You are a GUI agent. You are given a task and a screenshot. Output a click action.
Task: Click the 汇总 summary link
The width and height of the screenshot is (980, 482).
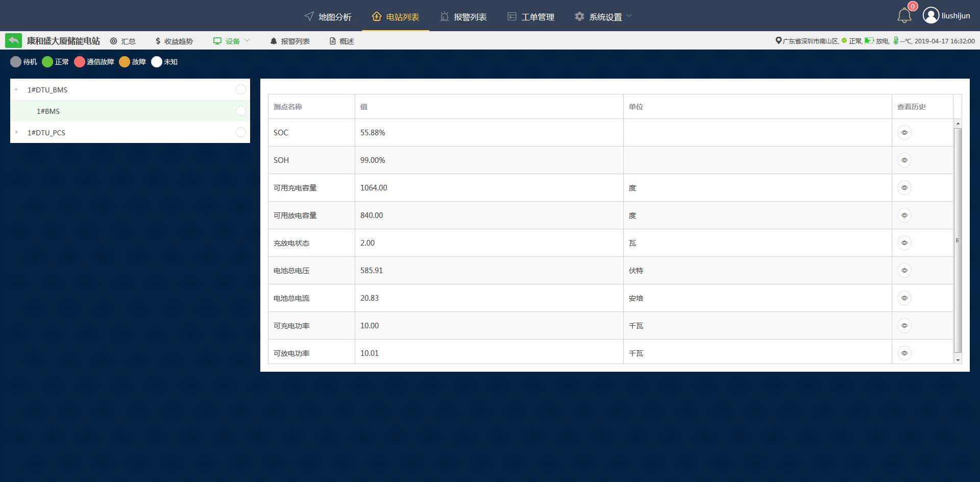(x=123, y=41)
